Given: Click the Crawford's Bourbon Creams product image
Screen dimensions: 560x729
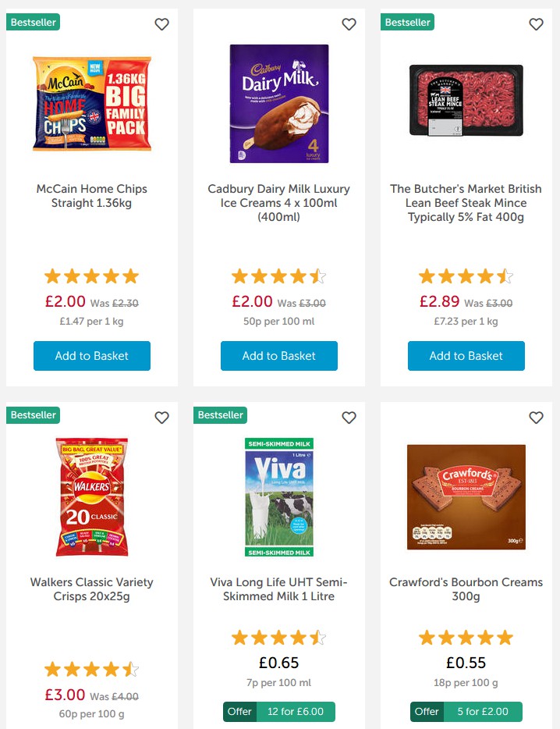Looking at the screenshot, I should (x=466, y=497).
